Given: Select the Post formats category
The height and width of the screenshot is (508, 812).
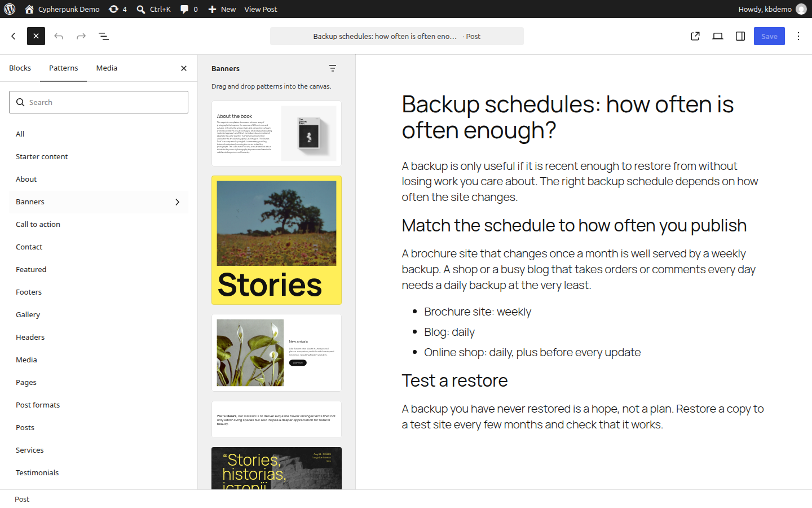Looking at the screenshot, I should 99,405.
